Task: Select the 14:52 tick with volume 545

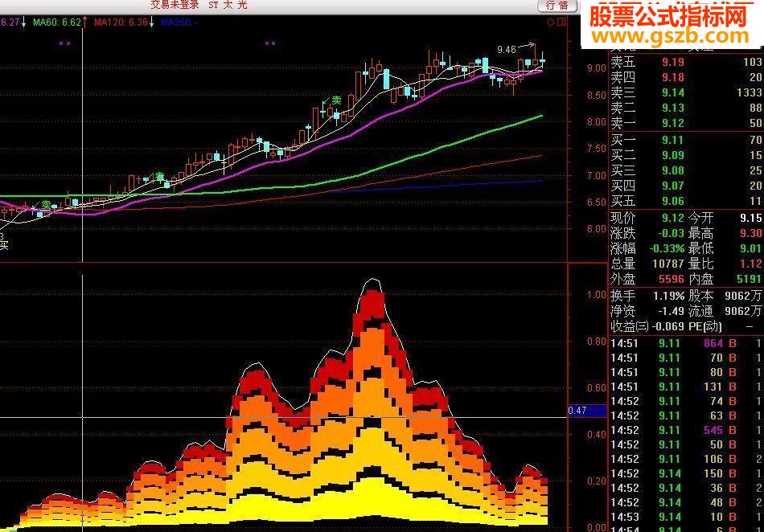Action: (x=686, y=430)
